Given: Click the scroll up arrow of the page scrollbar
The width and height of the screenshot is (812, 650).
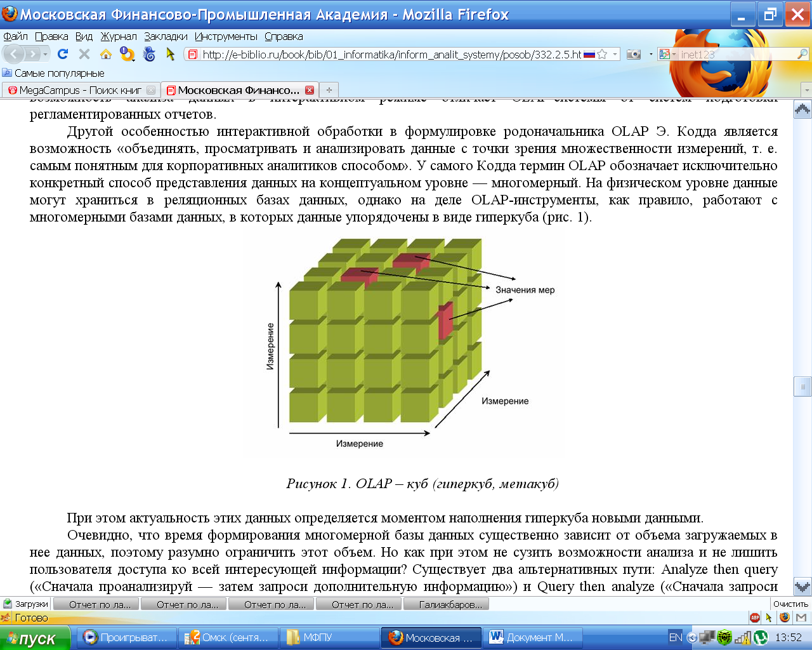Looking at the screenshot, I should [802, 110].
